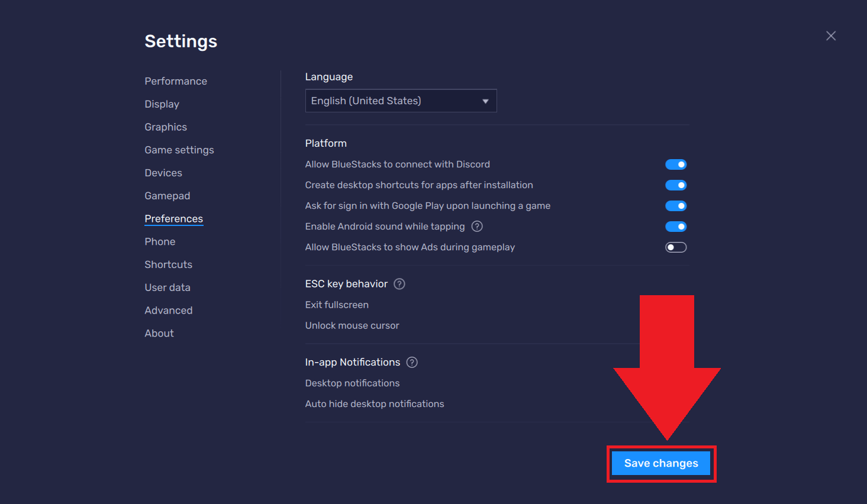Choose Auto hide desktop notifications
This screenshot has height=504, width=867.
coord(375,403)
